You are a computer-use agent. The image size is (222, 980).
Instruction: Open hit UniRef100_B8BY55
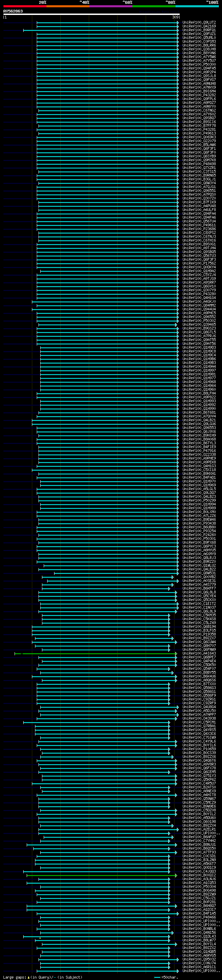pos(199,672)
